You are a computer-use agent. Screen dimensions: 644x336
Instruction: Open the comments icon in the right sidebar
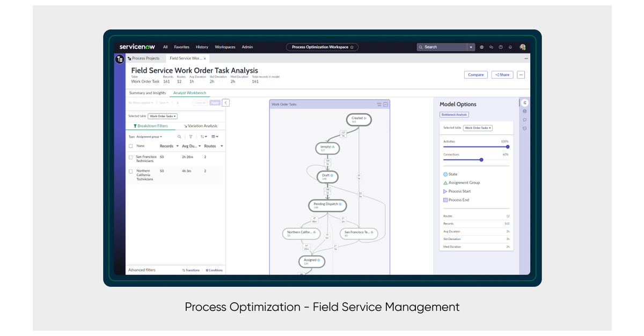(x=525, y=120)
